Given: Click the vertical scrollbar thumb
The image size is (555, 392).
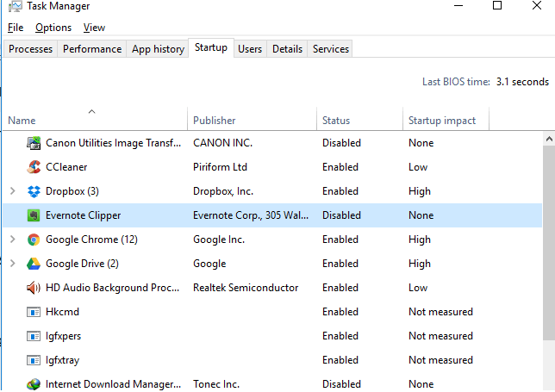Looking at the screenshot, I should click(x=549, y=243).
